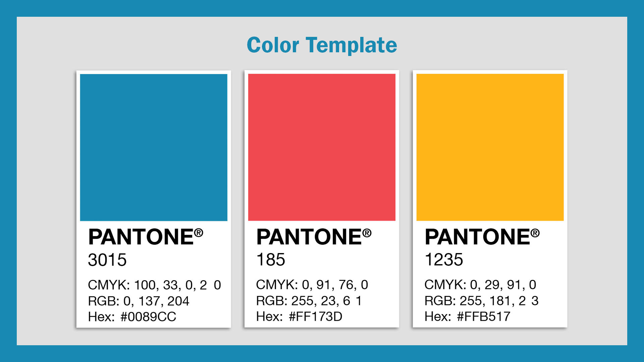Click the 1235 color number
This screenshot has height=362, width=644.
coord(444,260)
